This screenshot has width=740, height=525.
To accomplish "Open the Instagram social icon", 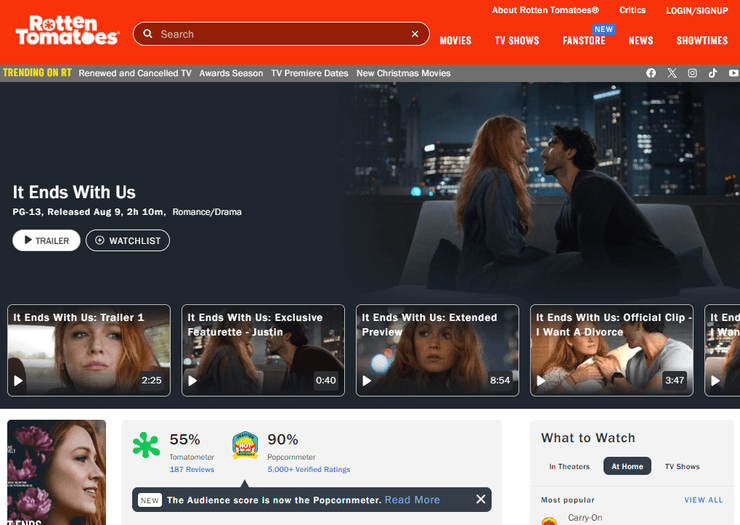I will (x=692, y=73).
